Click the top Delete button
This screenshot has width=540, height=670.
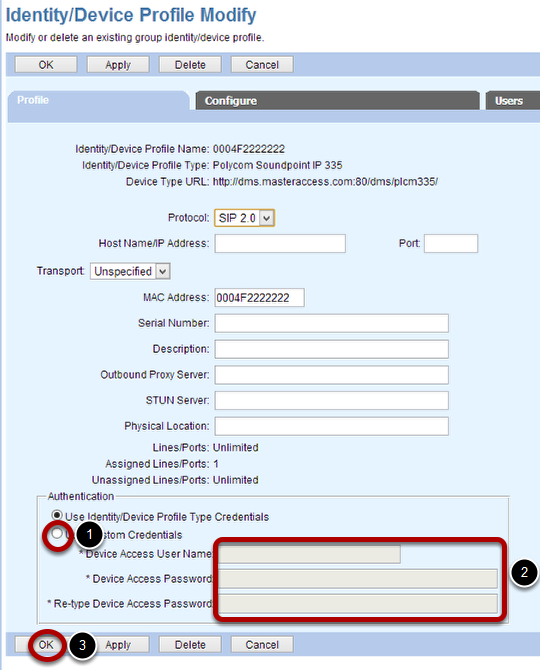[x=191, y=65]
